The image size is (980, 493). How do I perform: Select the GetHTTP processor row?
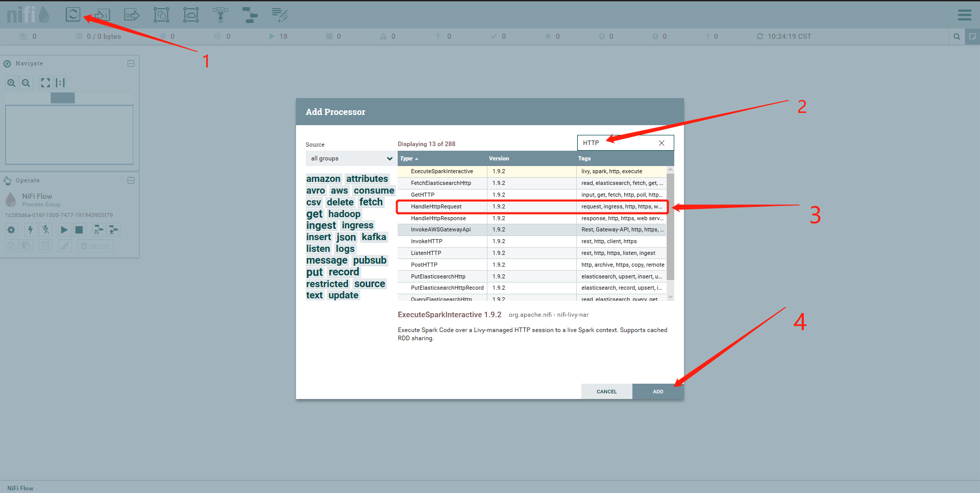point(532,195)
